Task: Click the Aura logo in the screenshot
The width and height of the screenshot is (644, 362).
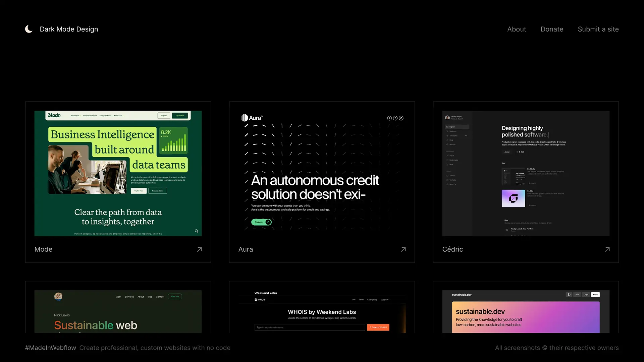Action: click(252, 118)
